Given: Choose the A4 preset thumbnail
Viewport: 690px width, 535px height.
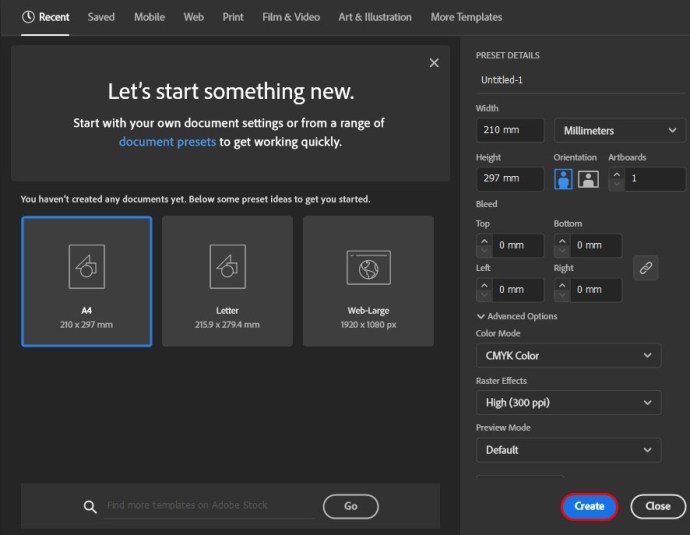Looking at the screenshot, I should [86, 281].
